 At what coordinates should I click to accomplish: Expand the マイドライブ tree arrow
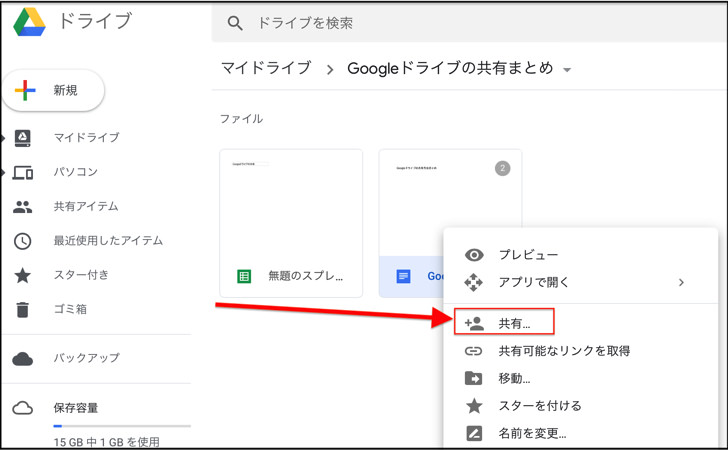(x=3, y=138)
